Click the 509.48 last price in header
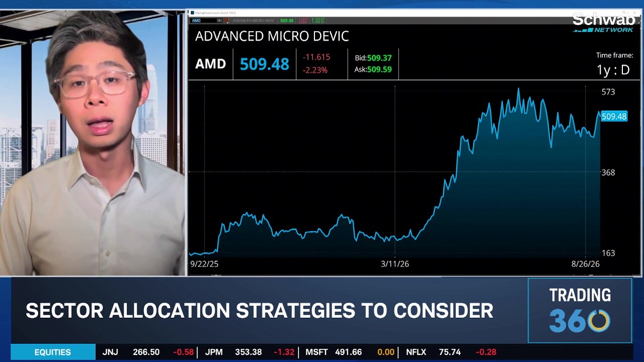Viewport: 644px width, 362px height. pos(264,64)
